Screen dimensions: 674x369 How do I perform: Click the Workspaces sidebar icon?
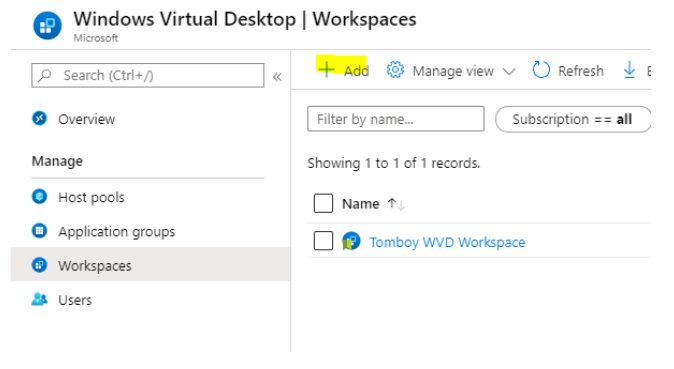pyautogui.click(x=40, y=265)
